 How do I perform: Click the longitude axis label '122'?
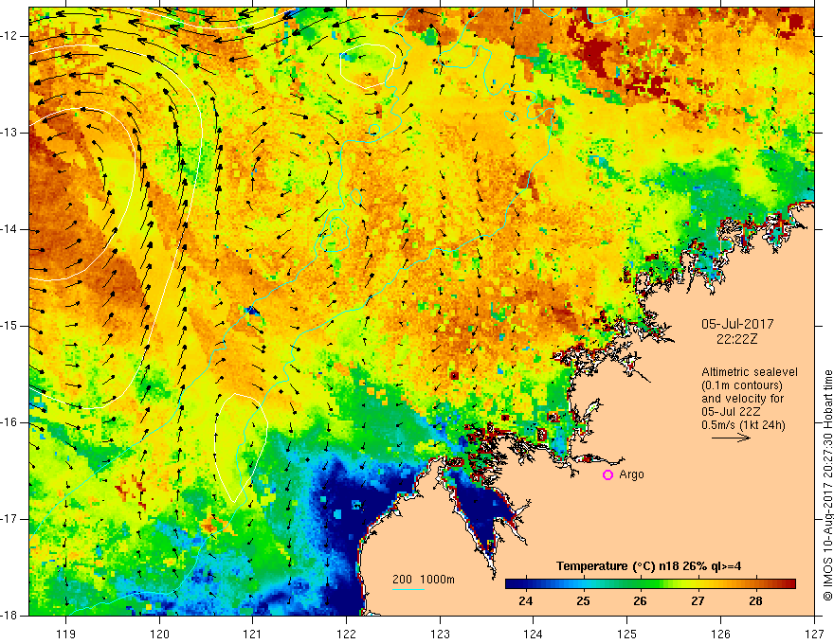pyautogui.click(x=346, y=634)
